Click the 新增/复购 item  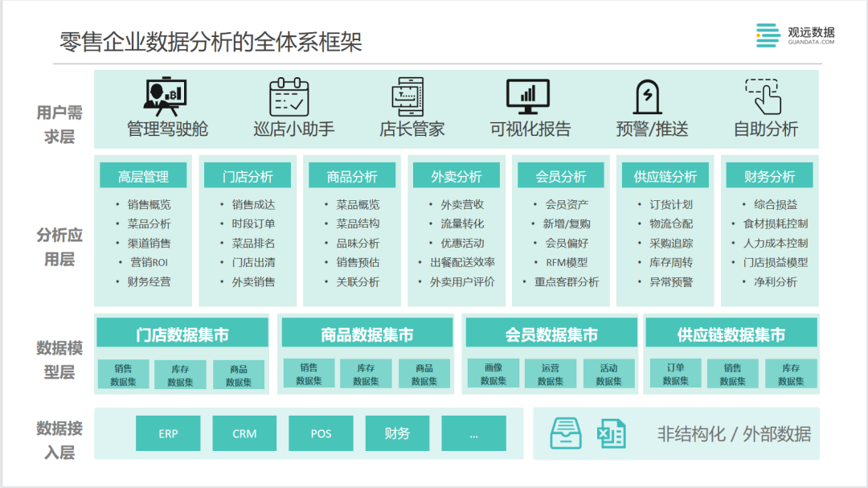click(x=567, y=223)
